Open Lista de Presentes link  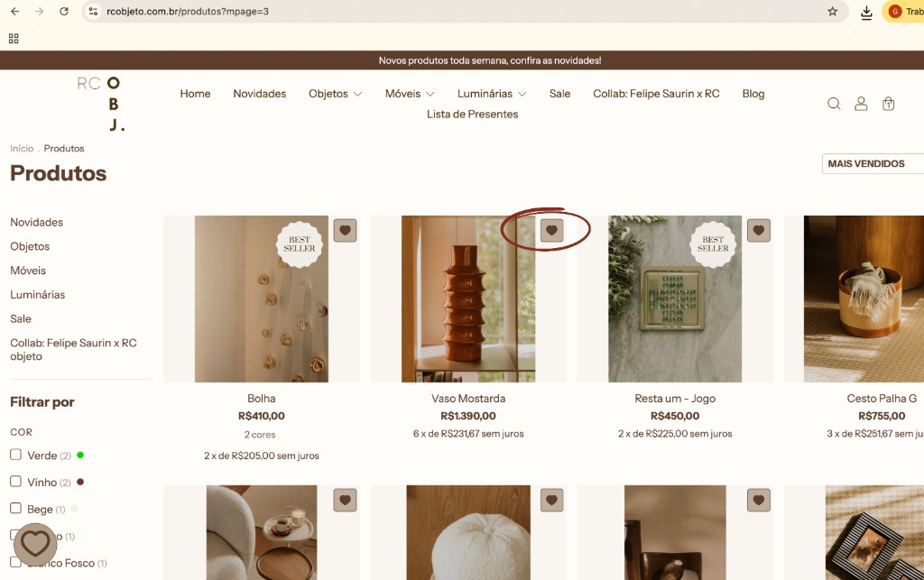(x=473, y=115)
